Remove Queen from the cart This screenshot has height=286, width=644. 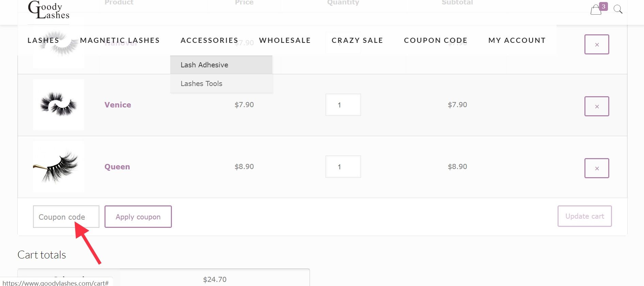click(597, 168)
